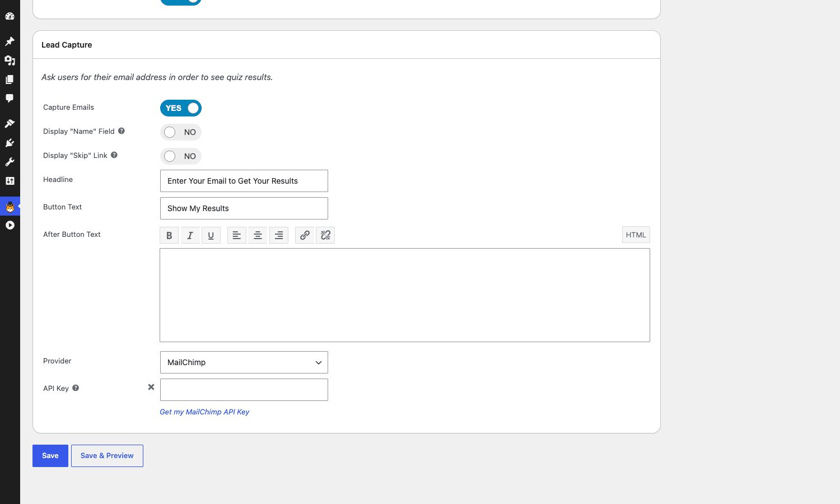Open Plugins plug sidebar icon
This screenshot has height=504, width=840.
10,143
